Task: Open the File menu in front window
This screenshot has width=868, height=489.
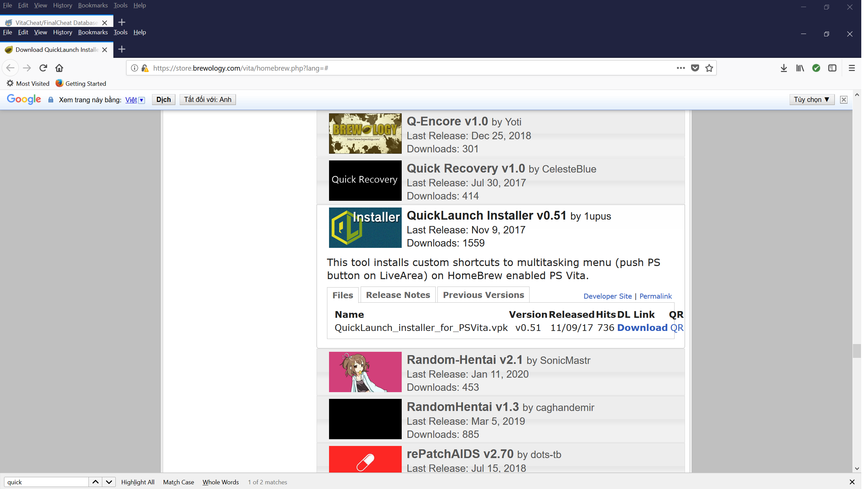Action: [x=7, y=32]
